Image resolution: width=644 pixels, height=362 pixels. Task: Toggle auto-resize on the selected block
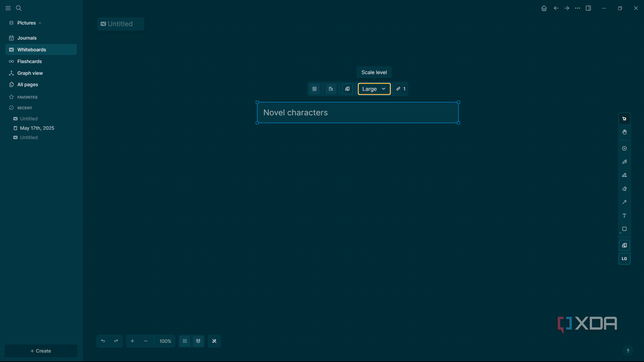(x=331, y=89)
